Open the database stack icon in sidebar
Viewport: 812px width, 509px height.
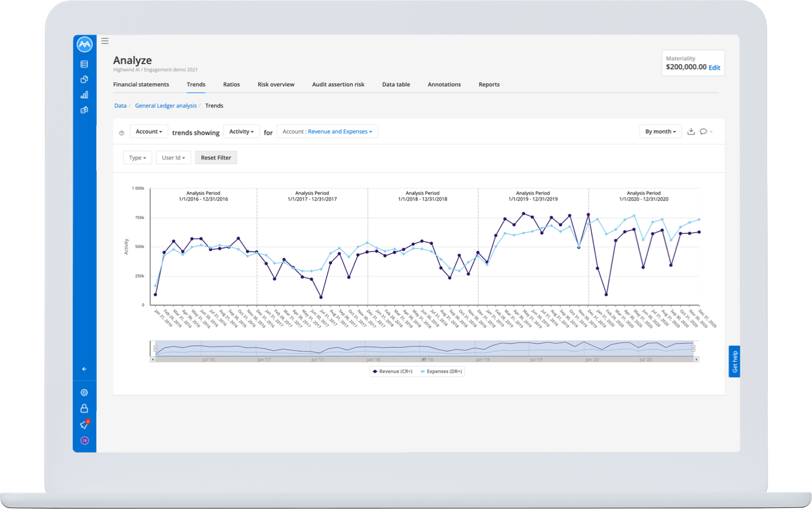(x=84, y=64)
